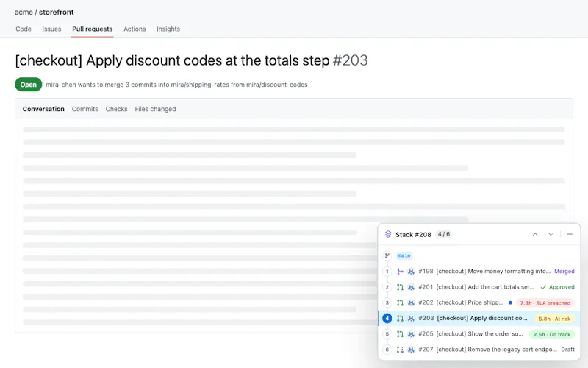Click pull request icon on #201 row
Viewport: 588px width, 368px height.
[x=400, y=287]
